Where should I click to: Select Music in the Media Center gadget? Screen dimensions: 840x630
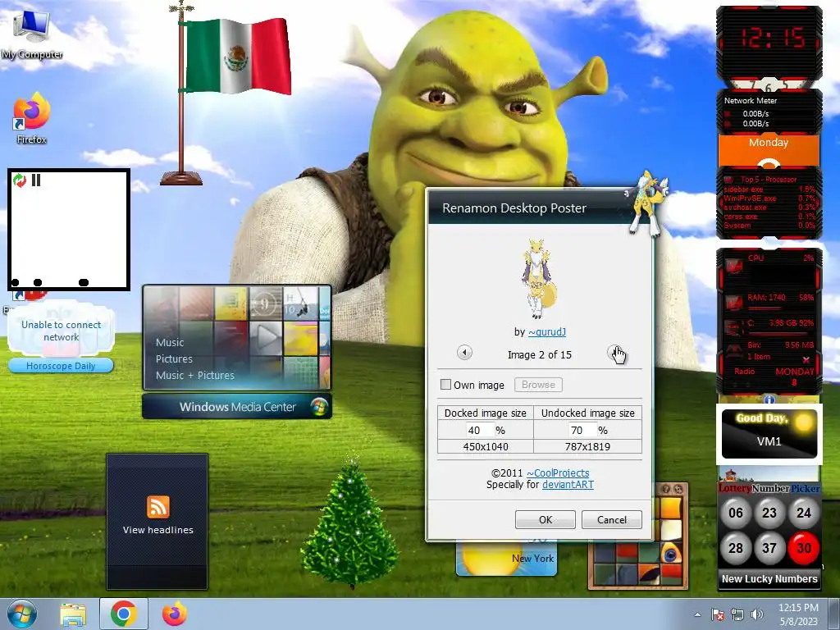click(x=170, y=342)
